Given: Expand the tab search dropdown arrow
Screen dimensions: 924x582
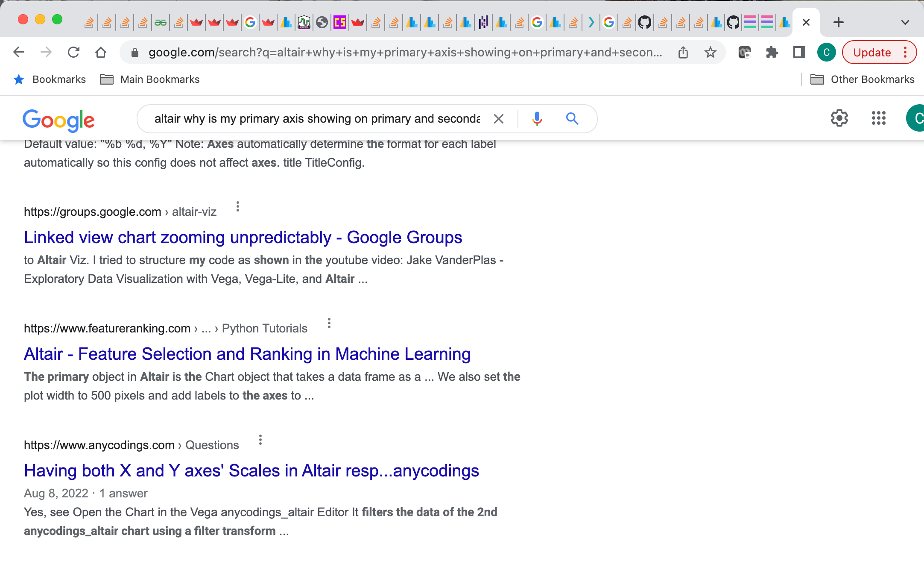Looking at the screenshot, I should coord(905,22).
